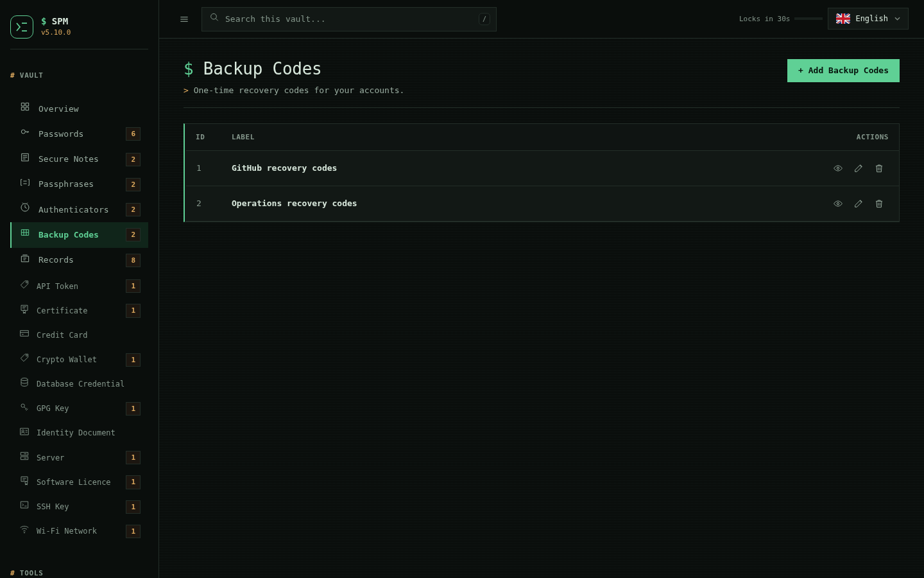The image size is (924, 578).
Task: Click the Passphrases bracket icon
Action: pyautogui.click(x=25, y=182)
